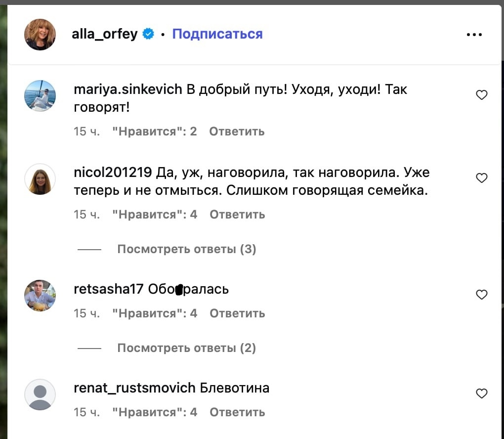Open alla_orfey profile picture

40,35
